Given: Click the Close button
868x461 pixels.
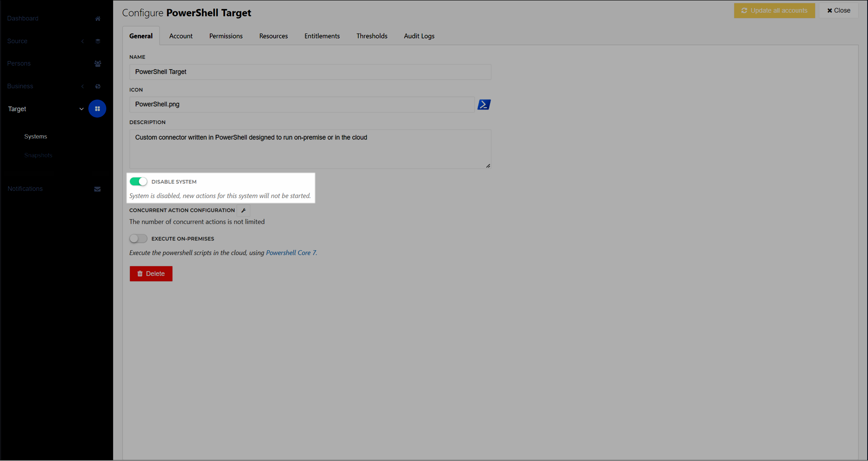Looking at the screenshot, I should 839,10.
